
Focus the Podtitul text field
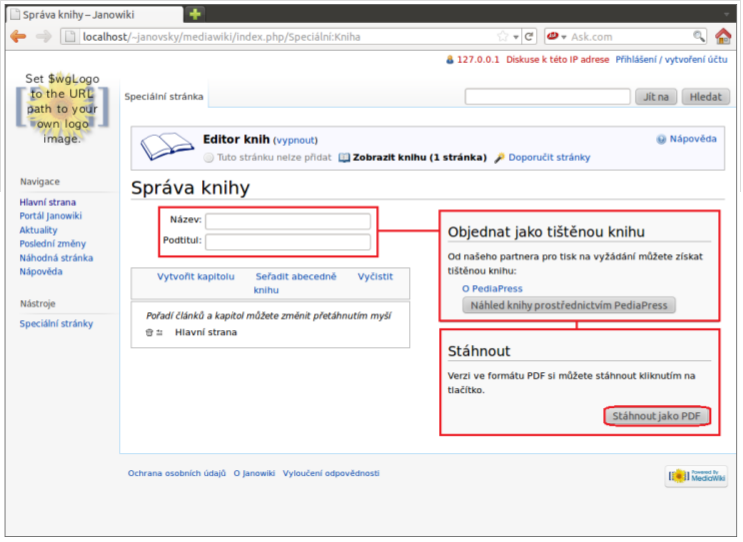(288, 242)
